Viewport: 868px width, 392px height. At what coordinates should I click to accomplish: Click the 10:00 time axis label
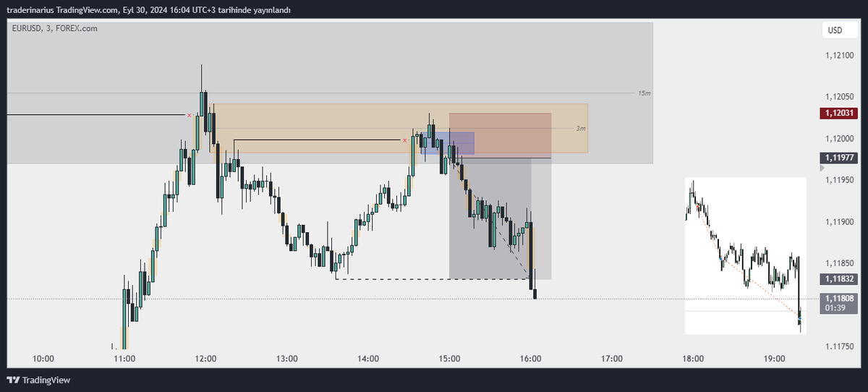[x=43, y=358]
